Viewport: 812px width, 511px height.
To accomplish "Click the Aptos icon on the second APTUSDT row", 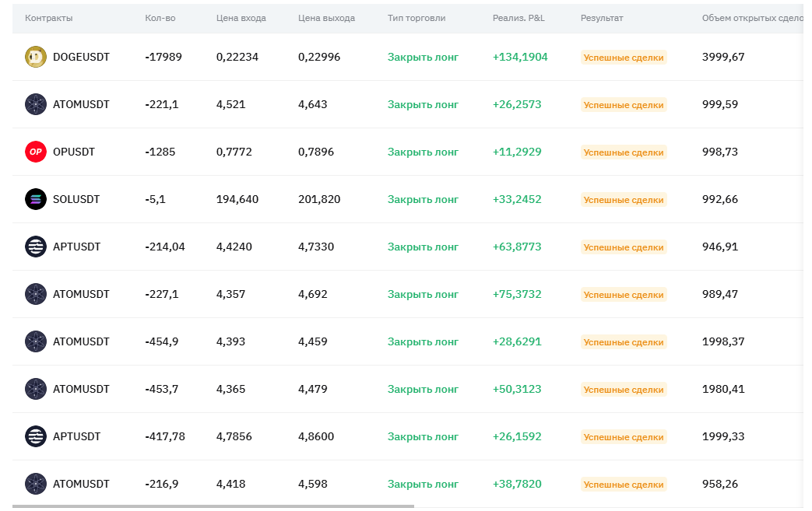I will (x=36, y=436).
